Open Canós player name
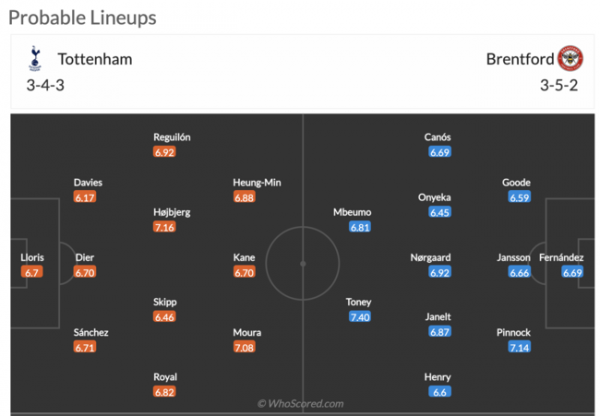Screen dimensions: 600x416 click(x=438, y=137)
